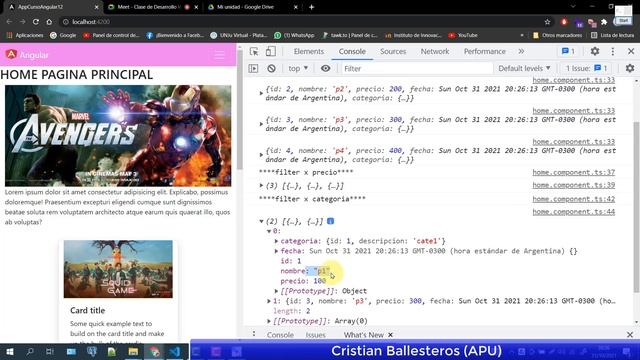Open the Windows Start menu
640x360 pixels.
pyautogui.click(x=10, y=351)
